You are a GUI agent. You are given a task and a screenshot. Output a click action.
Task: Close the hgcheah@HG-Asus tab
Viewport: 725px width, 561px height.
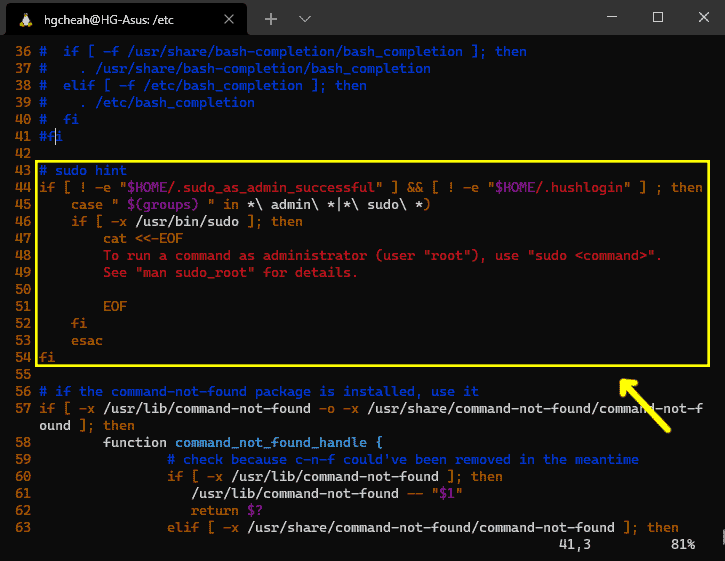point(229,19)
